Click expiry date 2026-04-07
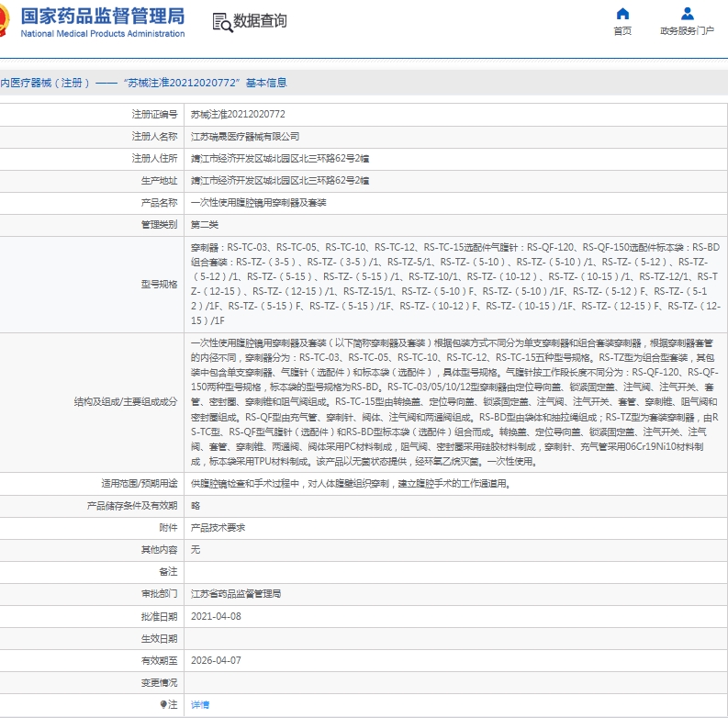 (x=216, y=660)
